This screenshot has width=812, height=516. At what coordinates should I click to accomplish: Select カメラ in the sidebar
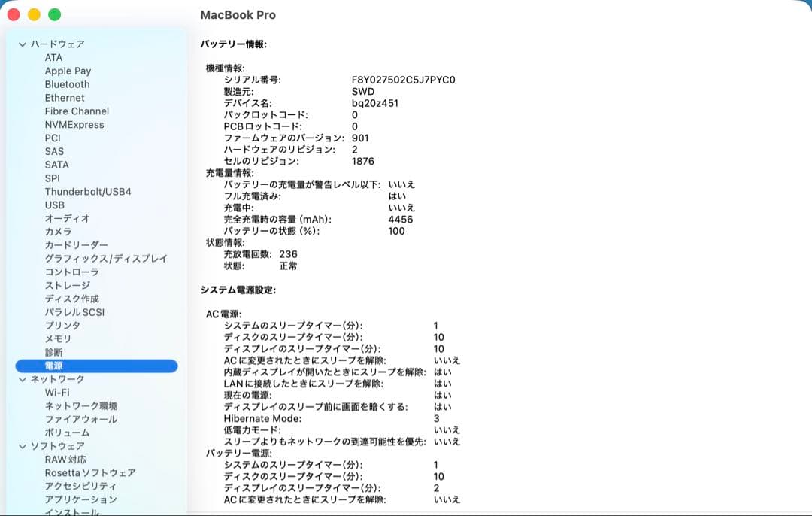coord(58,232)
